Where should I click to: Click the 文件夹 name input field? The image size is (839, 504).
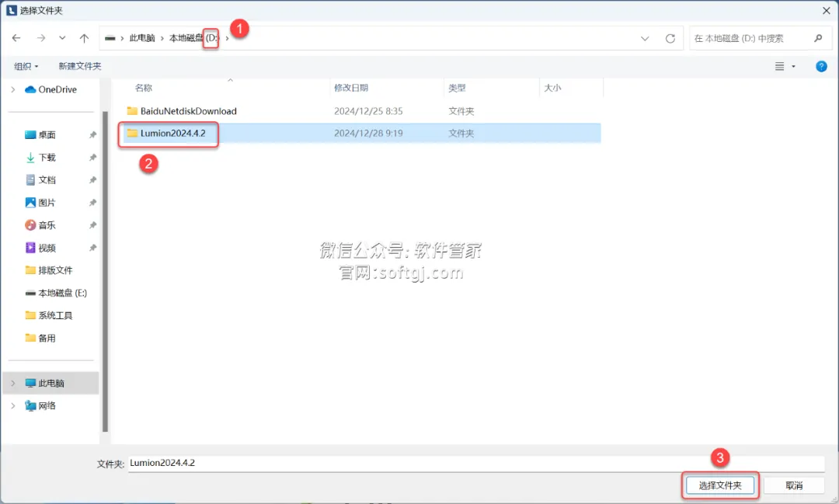pyautogui.click(x=476, y=464)
